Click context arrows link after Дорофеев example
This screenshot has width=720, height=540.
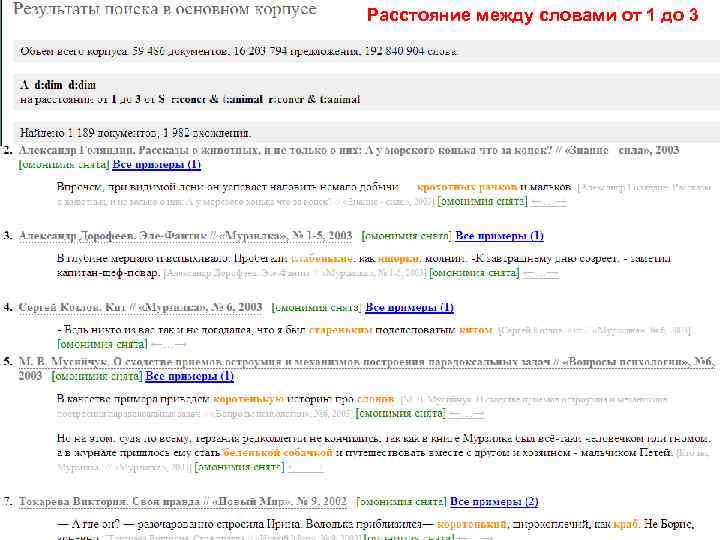(x=541, y=274)
